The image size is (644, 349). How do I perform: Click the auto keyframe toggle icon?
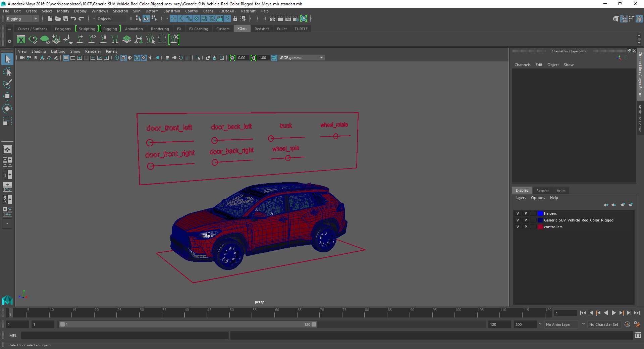coord(627,325)
